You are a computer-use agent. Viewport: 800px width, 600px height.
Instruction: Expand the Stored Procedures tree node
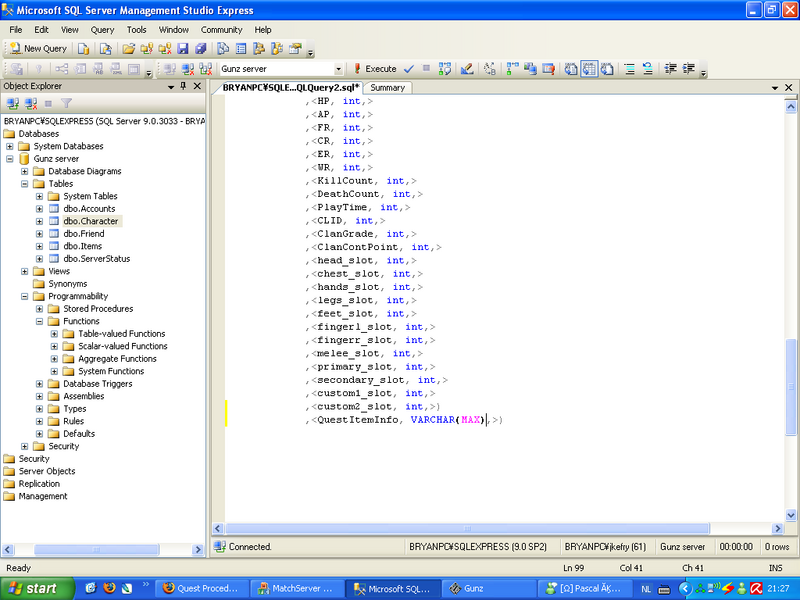coord(40,309)
